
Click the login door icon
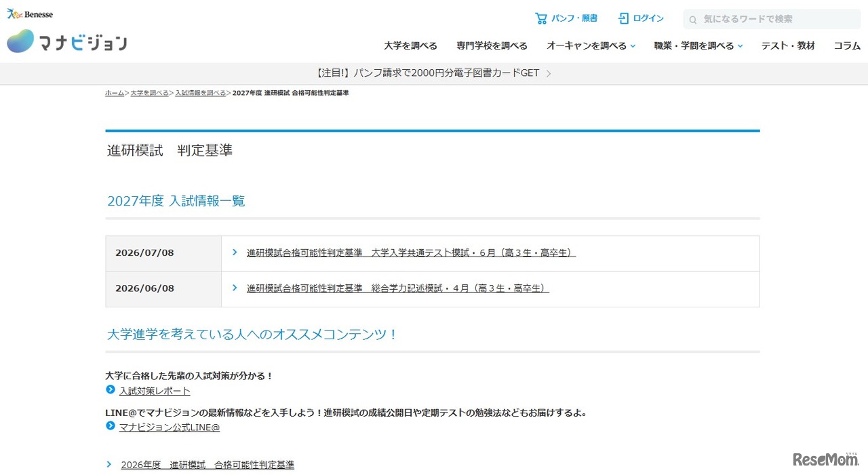(x=624, y=18)
